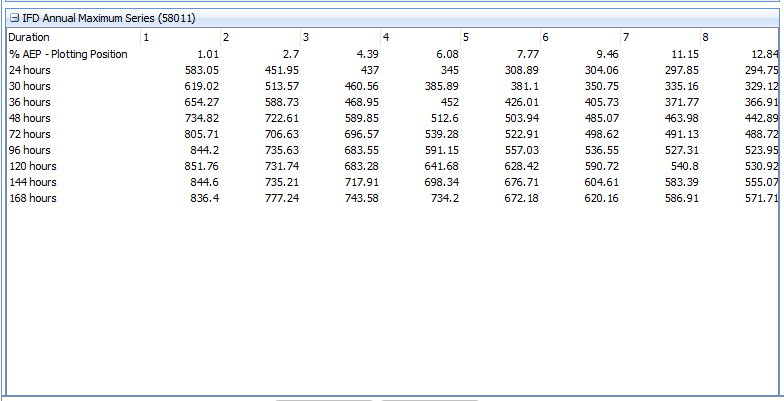784x401 pixels.
Task: Select the % AEP - Plotting Position row
Action: (x=68, y=54)
